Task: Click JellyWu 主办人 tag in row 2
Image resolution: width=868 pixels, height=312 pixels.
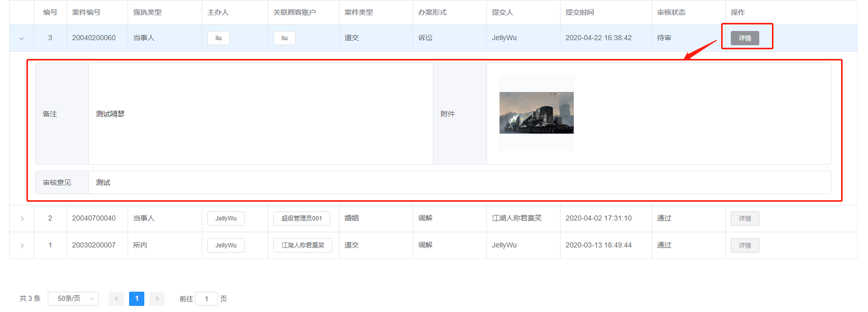Action: click(226, 219)
